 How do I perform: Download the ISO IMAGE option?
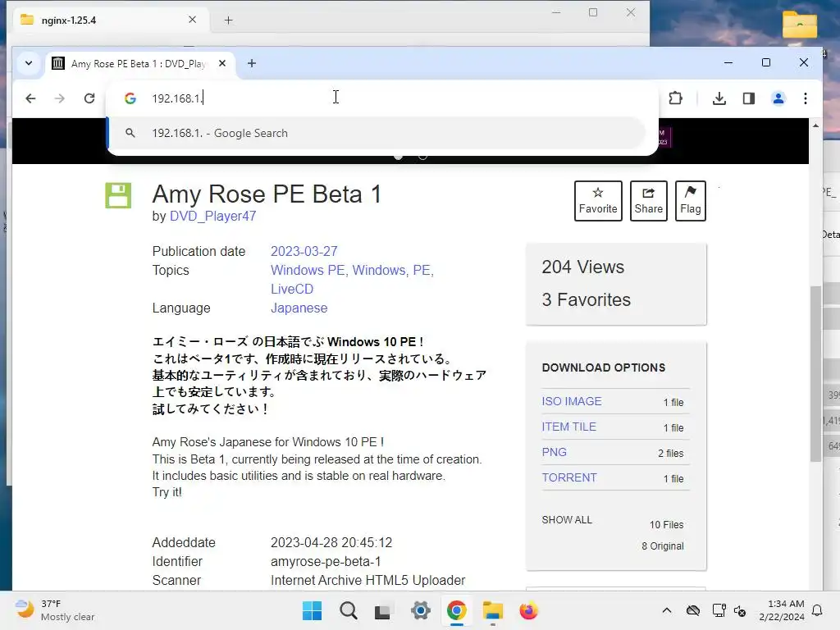(x=572, y=401)
